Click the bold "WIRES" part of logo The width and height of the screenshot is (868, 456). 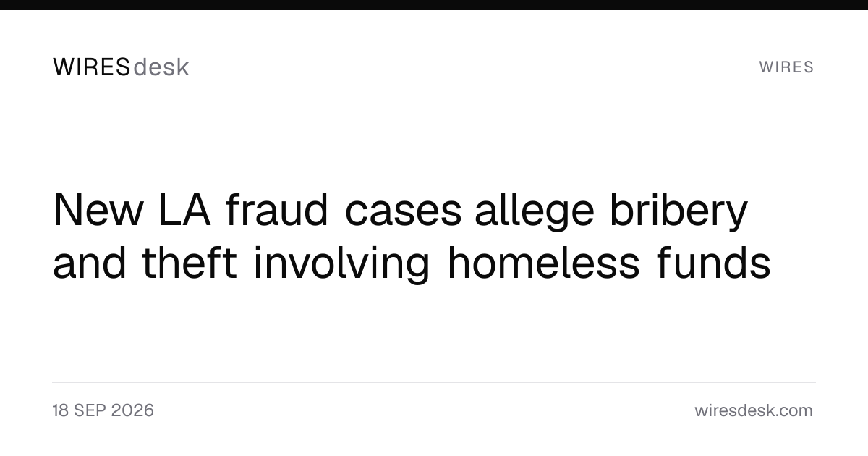point(92,67)
